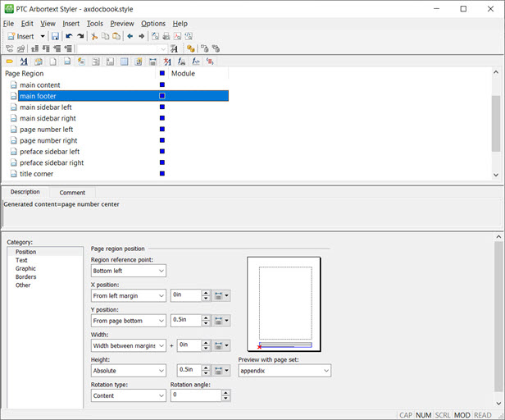The height and width of the screenshot is (420, 505).
Task: Redo the last undone change
Action: click(x=80, y=36)
